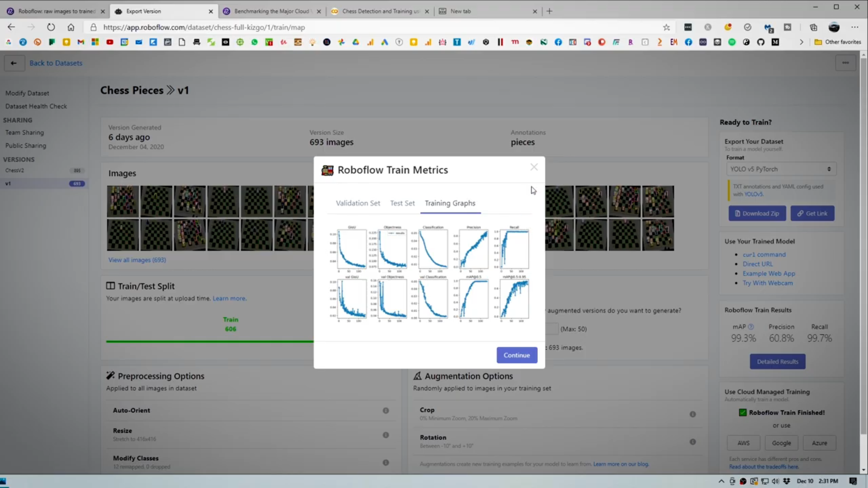Switch to the Validation Set tab
Viewport: 868px width, 488px height.
coord(358,203)
